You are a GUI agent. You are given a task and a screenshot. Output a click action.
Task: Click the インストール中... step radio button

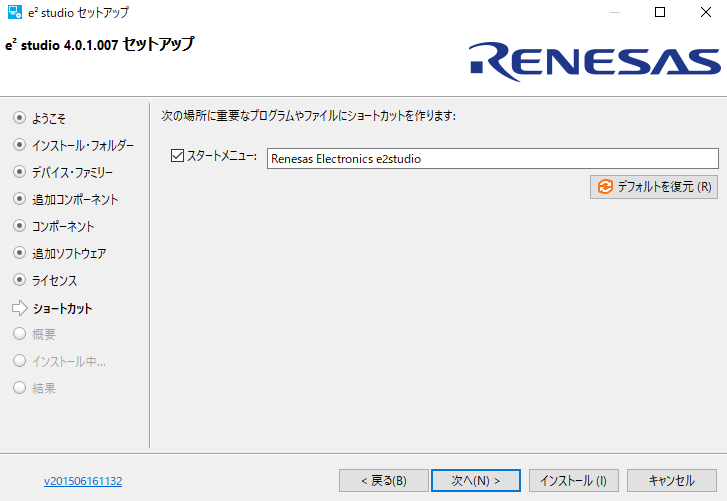pos(19,361)
